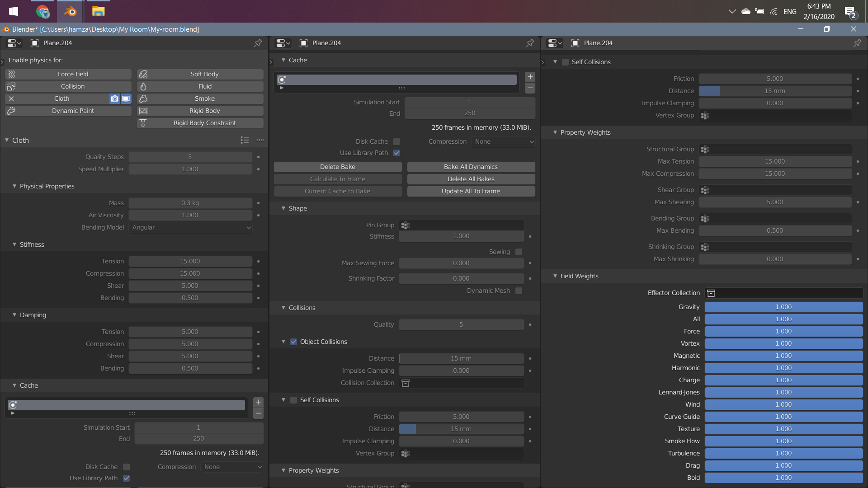The image size is (868, 488).
Task: Adjust Self Collisions Distance slider in the right panel
Action: tap(775, 91)
